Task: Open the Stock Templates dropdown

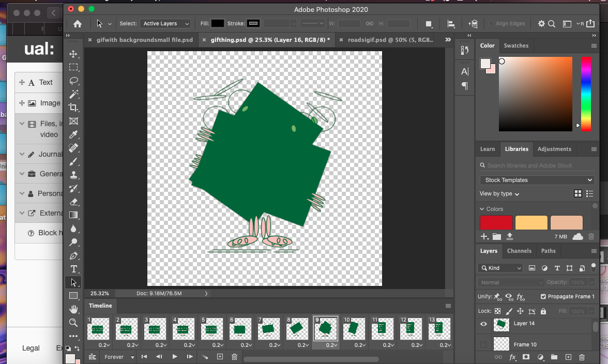Action: 537,180
